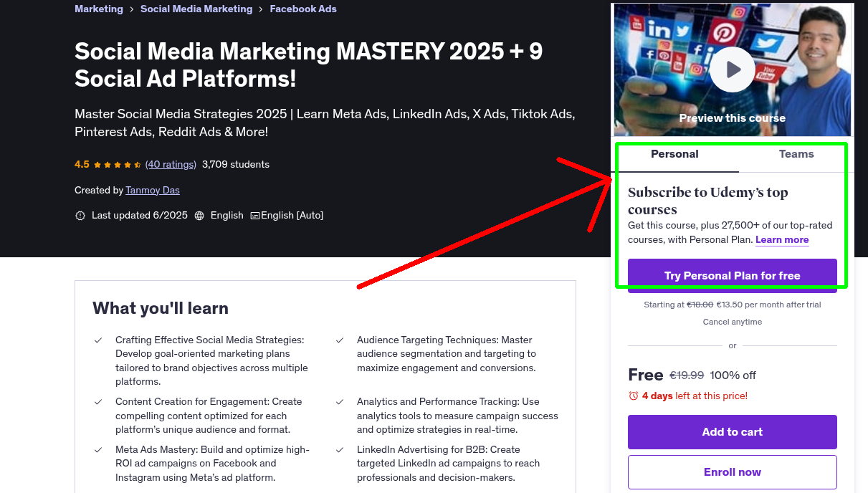Click the Enroll now button
868x493 pixels.
tap(733, 472)
